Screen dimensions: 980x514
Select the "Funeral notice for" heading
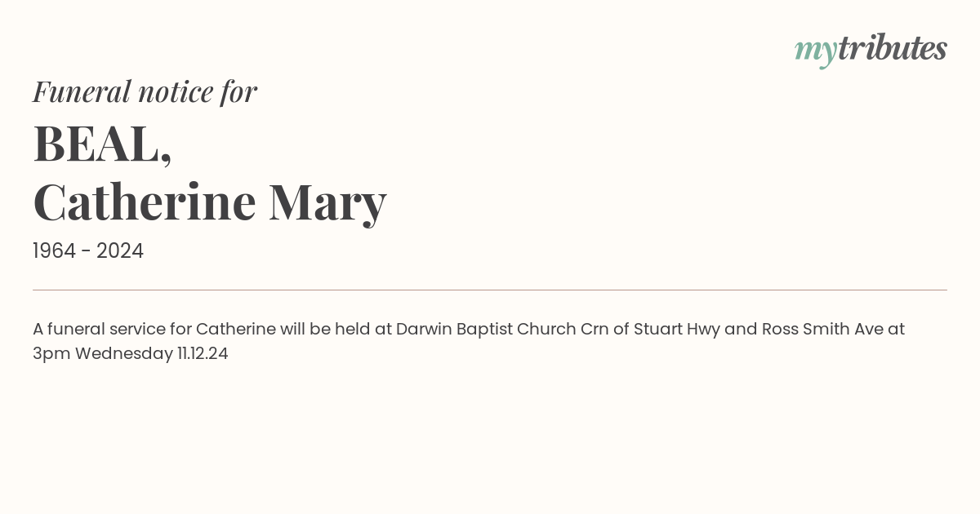coord(145,91)
